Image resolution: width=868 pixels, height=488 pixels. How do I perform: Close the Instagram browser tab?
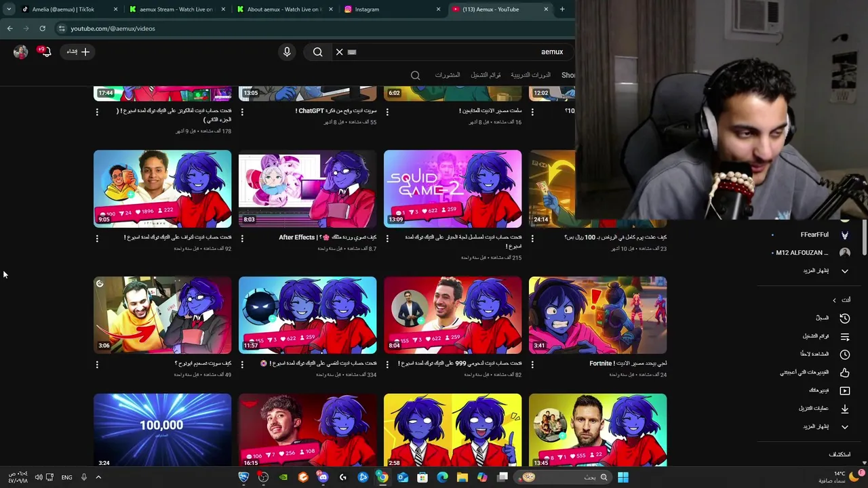pyautogui.click(x=438, y=9)
